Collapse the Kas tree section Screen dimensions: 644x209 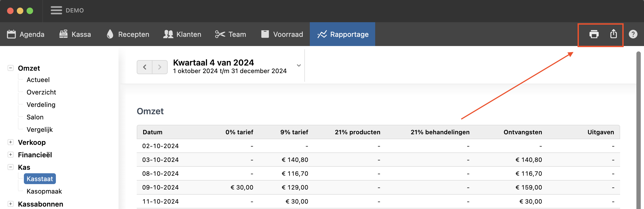11,167
